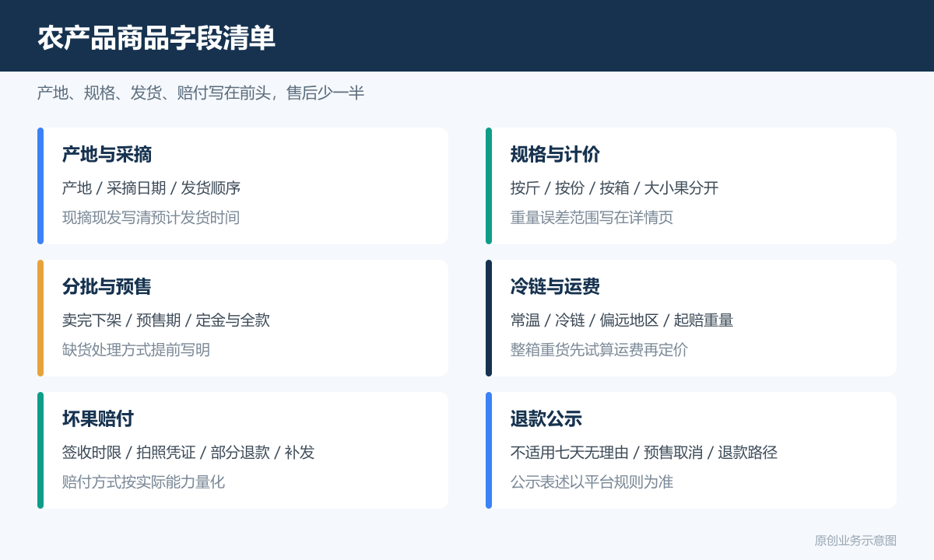Click the line 签收时限 / 拍照凭证 / 部分退款 / 补发
This screenshot has height=560, width=934.
point(188,453)
